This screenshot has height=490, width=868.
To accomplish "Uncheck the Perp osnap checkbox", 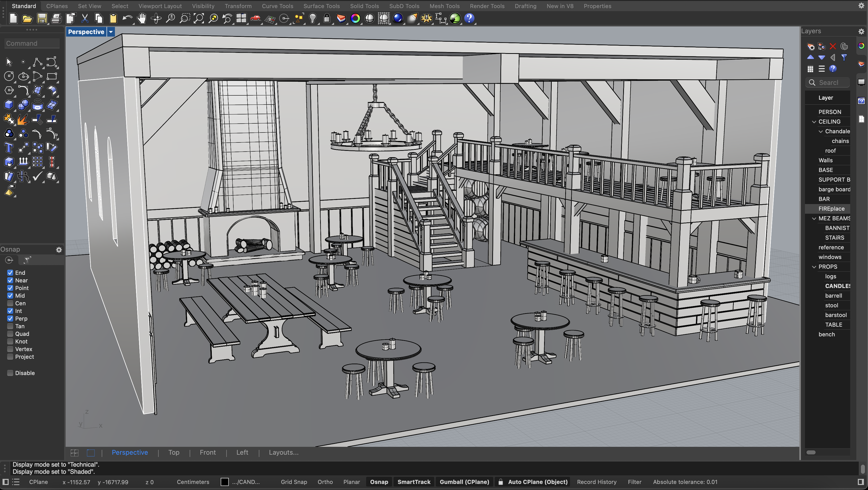I will pos(10,319).
